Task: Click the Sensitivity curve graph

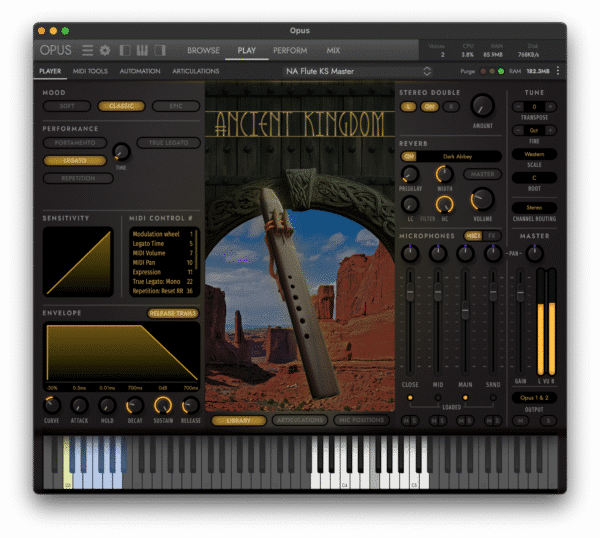Action: click(78, 262)
